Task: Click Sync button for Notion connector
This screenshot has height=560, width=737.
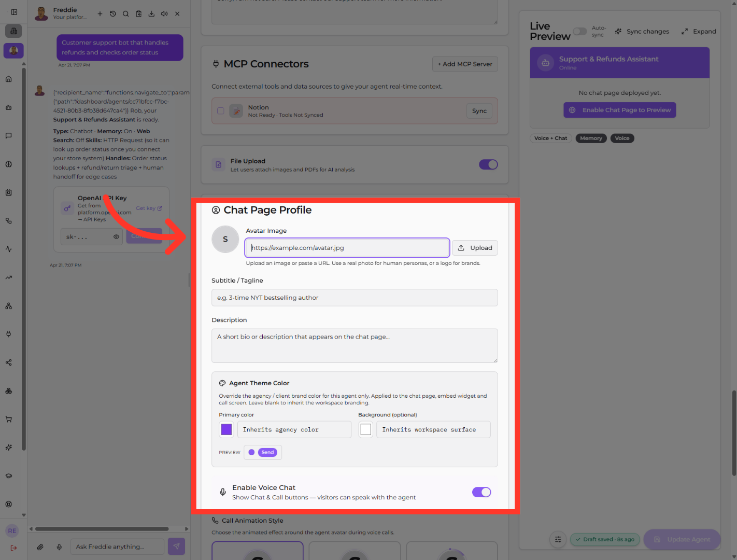Action: click(479, 111)
